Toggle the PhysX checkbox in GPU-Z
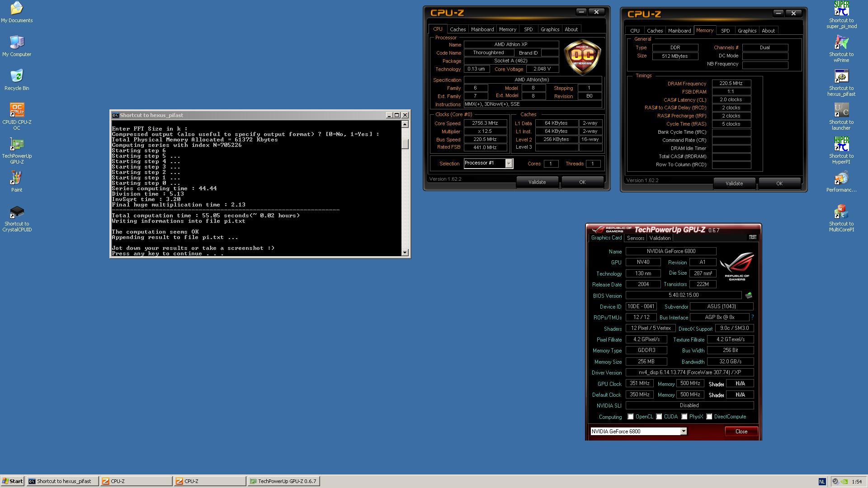The image size is (868, 488). [684, 417]
